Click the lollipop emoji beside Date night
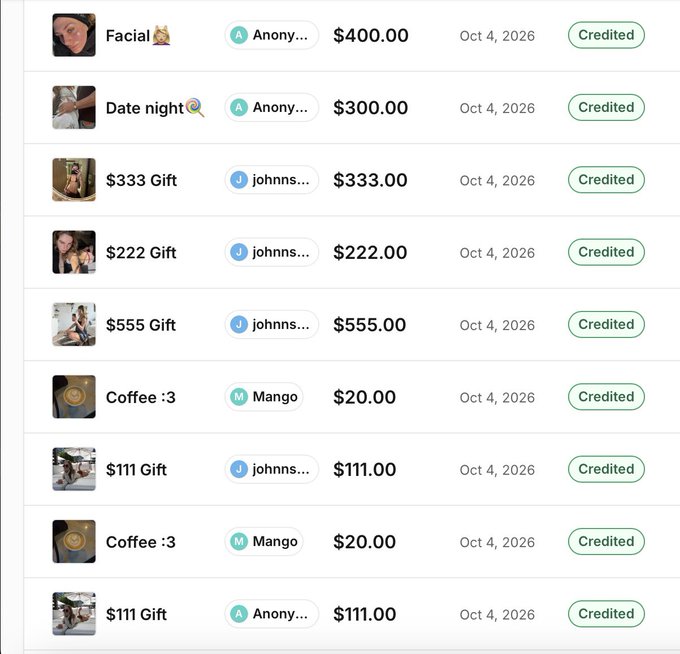This screenshot has width=680, height=654. (x=195, y=108)
